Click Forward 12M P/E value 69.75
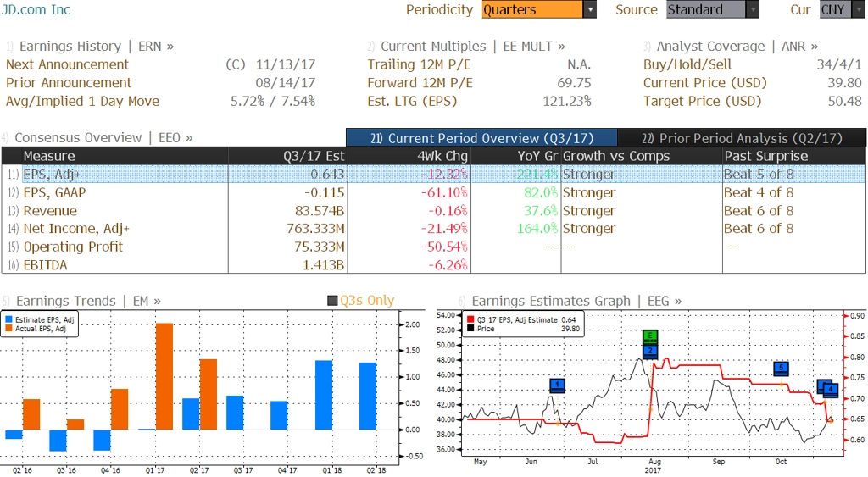868x477 pixels. pyautogui.click(x=574, y=83)
